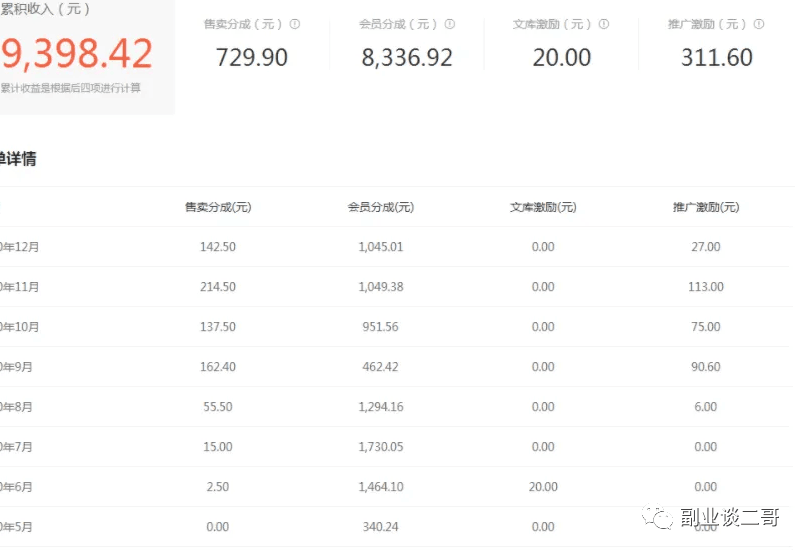Select 75.00 in the October row
The width and height of the screenshot is (805, 552).
(706, 327)
